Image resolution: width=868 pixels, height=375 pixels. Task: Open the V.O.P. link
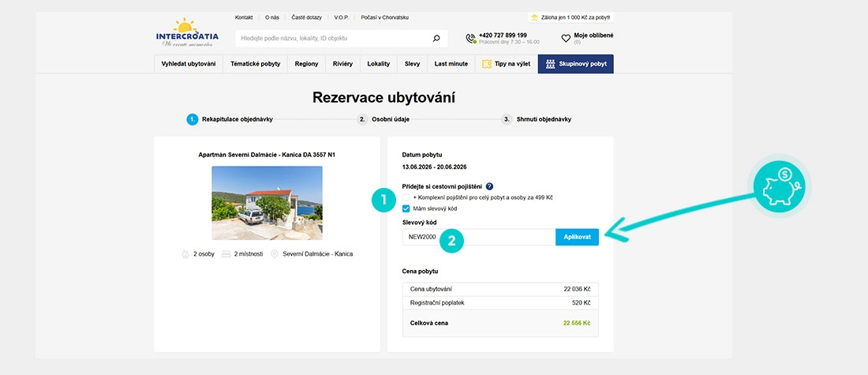341,17
